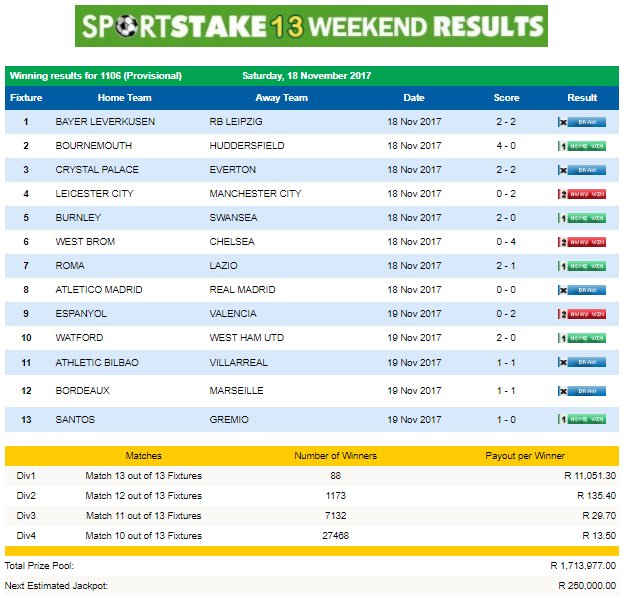Click the Date column header
Screen dimensions: 623x595
click(x=414, y=98)
